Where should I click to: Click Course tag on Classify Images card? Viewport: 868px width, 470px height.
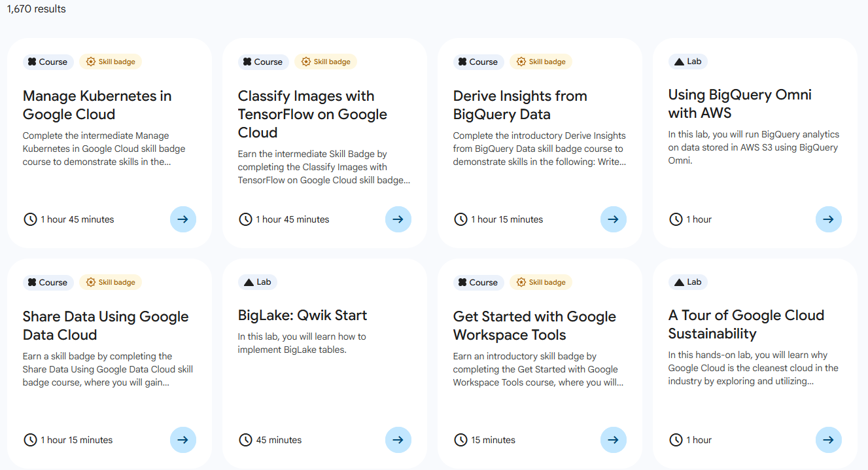click(262, 62)
